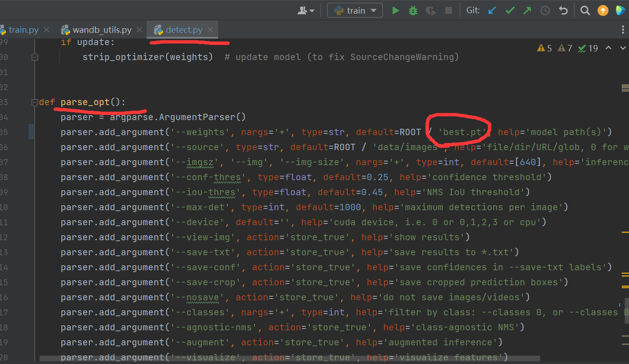Click the gray Stop square icon
This screenshot has width=629, height=364.
tap(448, 10)
